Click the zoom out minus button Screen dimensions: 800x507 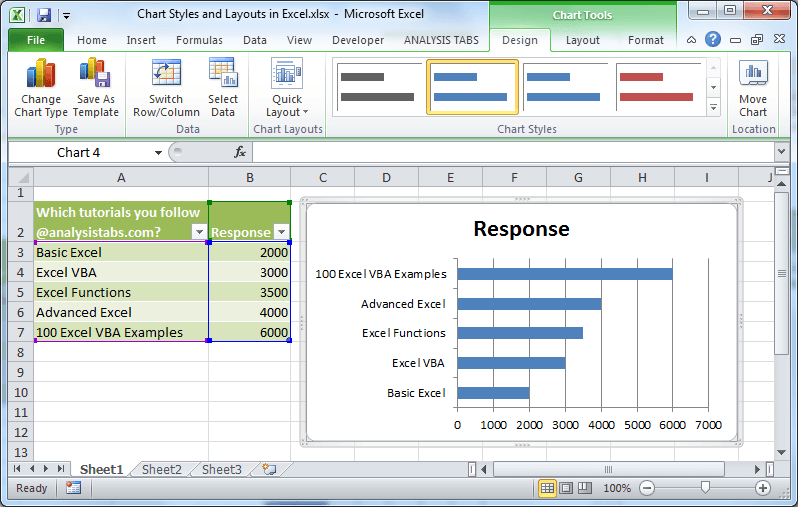point(647,488)
